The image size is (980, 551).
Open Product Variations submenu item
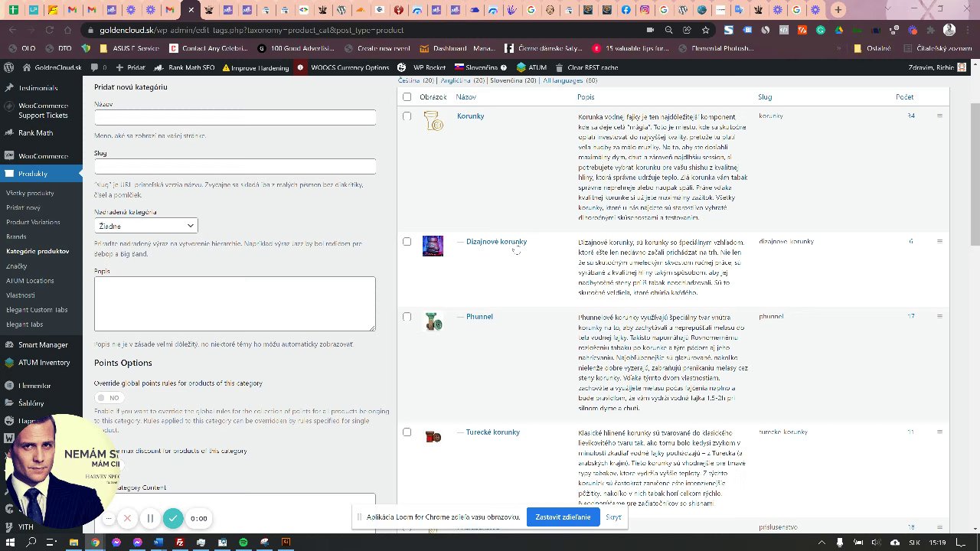pos(33,222)
